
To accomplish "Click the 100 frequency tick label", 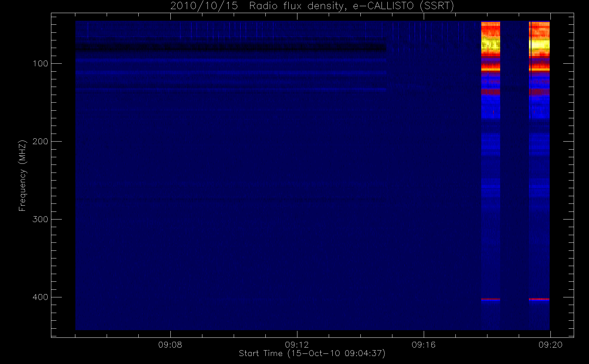I will click(x=40, y=64).
